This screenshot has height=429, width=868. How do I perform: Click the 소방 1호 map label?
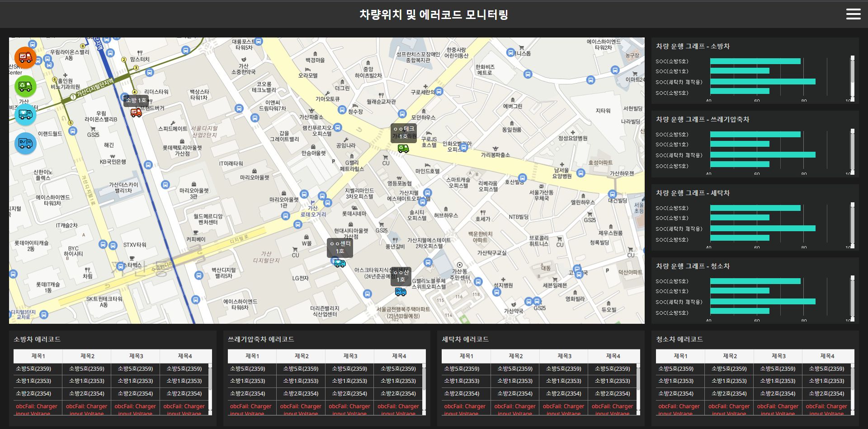[x=136, y=100]
